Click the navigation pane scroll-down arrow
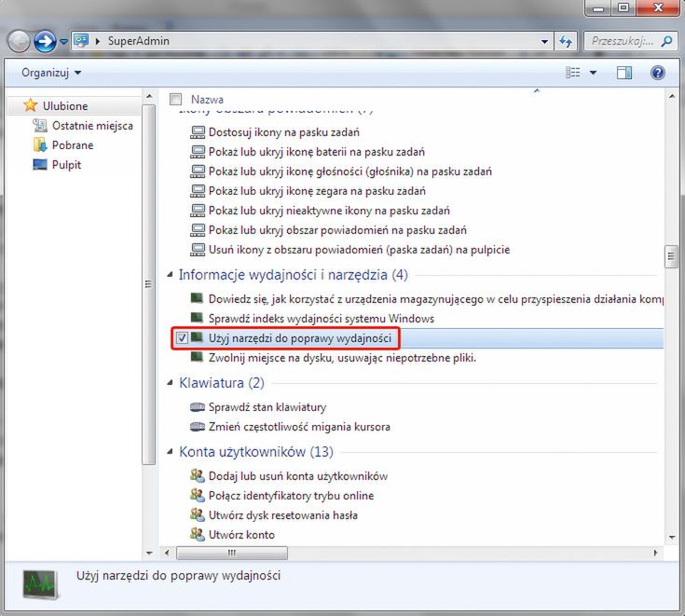The width and height of the screenshot is (685, 616). point(149,553)
